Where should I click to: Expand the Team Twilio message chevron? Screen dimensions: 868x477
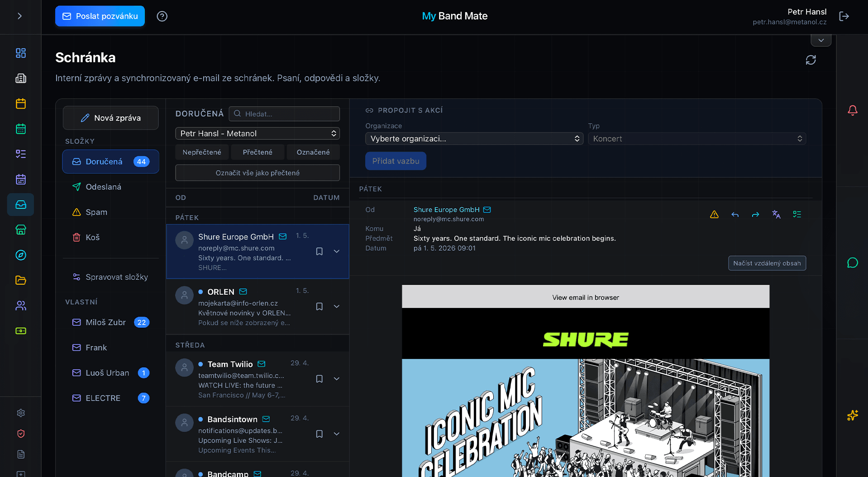click(336, 379)
